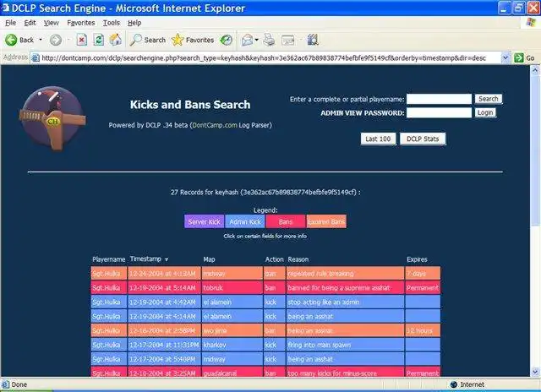Click the page icon in address bar
541x392 pixels.
click(36, 58)
